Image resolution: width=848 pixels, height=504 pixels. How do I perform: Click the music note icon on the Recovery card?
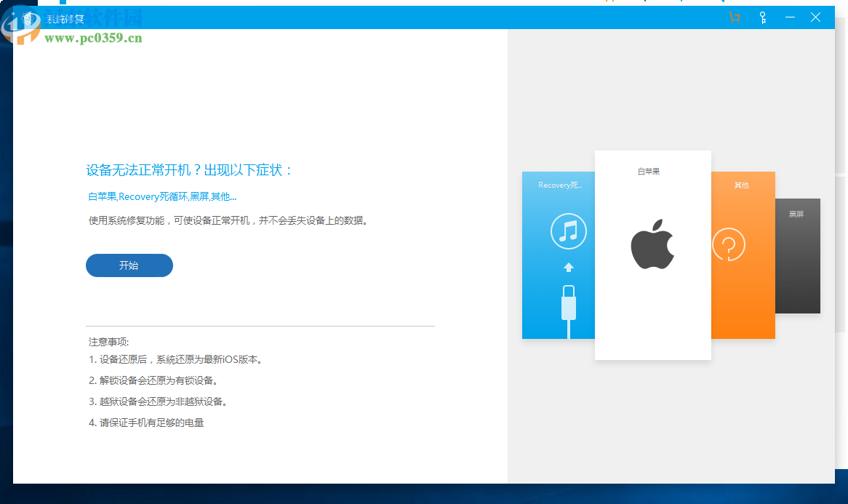point(568,231)
